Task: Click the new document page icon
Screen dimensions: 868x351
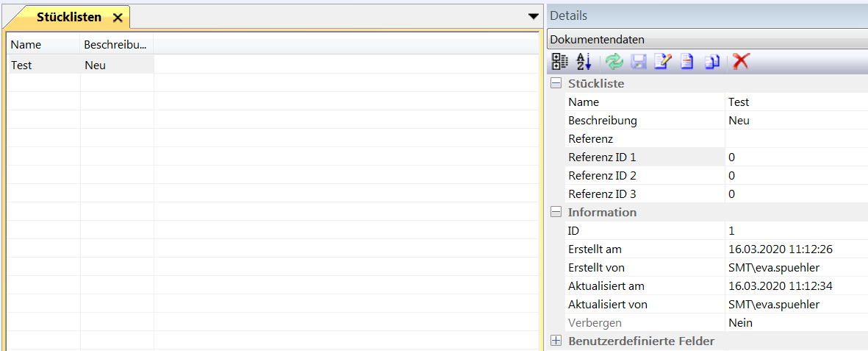Action: click(686, 63)
